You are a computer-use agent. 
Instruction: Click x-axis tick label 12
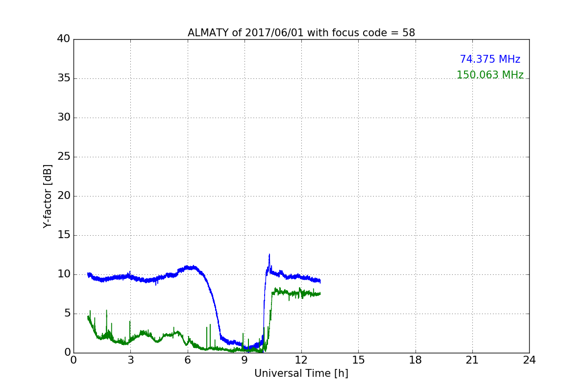point(301,360)
